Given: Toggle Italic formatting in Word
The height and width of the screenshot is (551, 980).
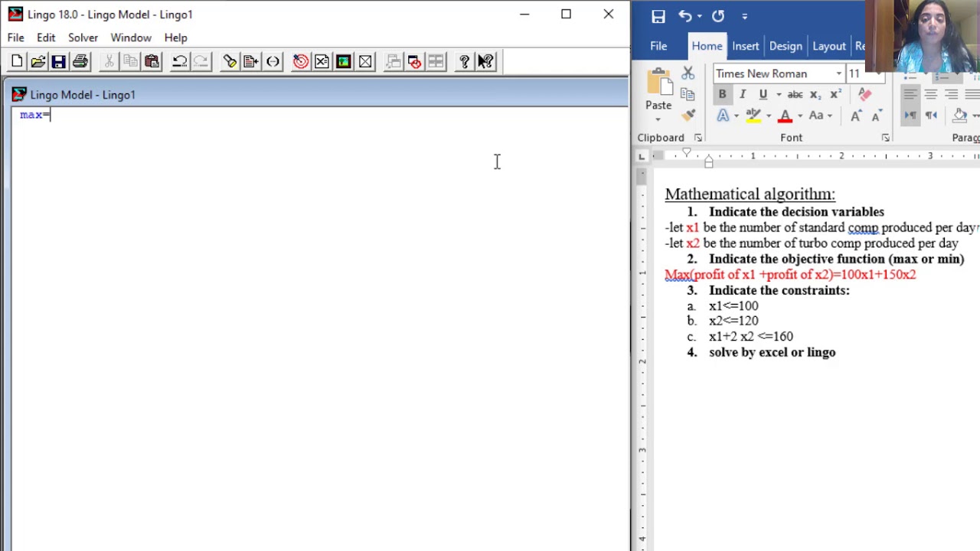Looking at the screenshot, I should pyautogui.click(x=742, y=94).
